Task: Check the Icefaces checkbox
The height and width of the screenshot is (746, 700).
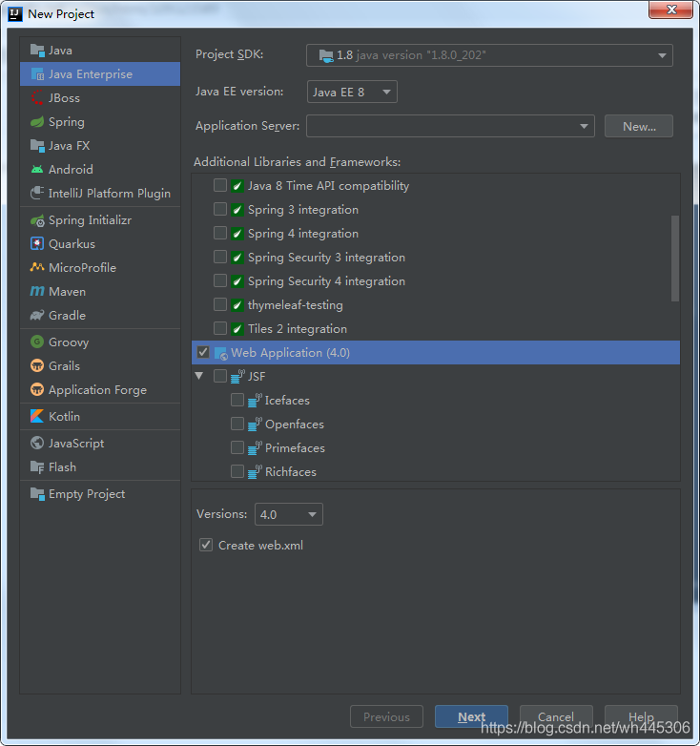Action: point(237,400)
